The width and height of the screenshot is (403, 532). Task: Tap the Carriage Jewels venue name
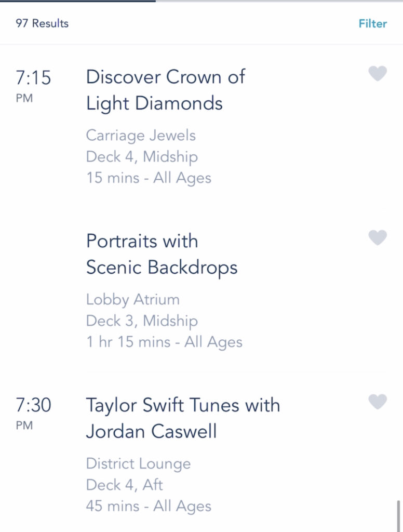tap(141, 136)
